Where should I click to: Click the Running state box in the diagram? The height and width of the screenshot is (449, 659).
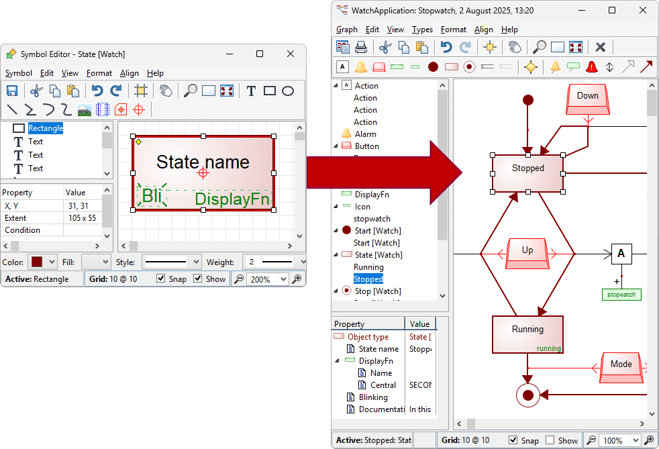click(x=527, y=335)
